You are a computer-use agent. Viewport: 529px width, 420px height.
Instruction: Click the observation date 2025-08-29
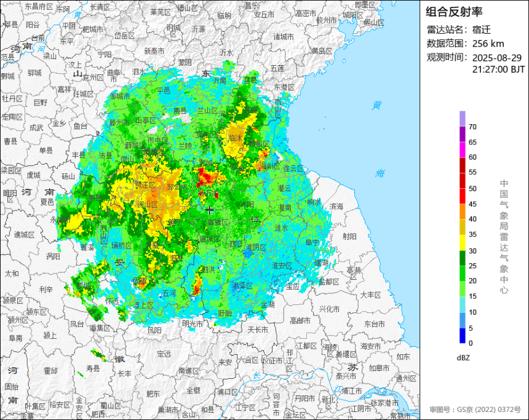pos(496,58)
